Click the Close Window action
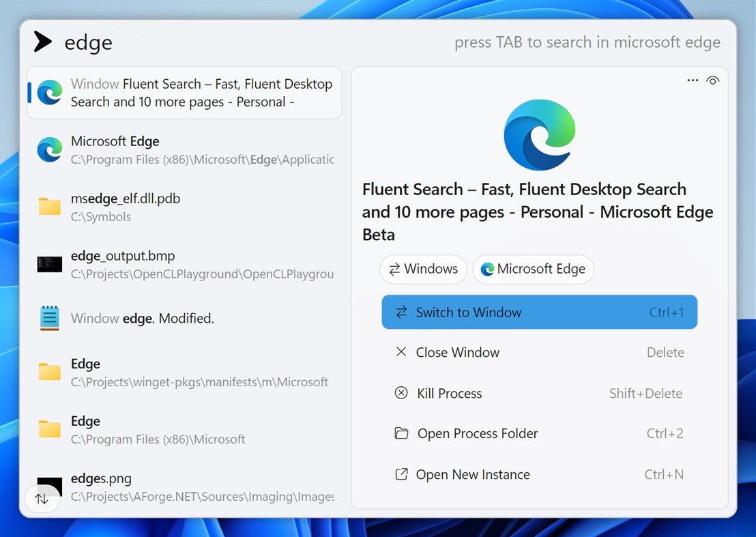The width and height of the screenshot is (756, 537). 457,352
